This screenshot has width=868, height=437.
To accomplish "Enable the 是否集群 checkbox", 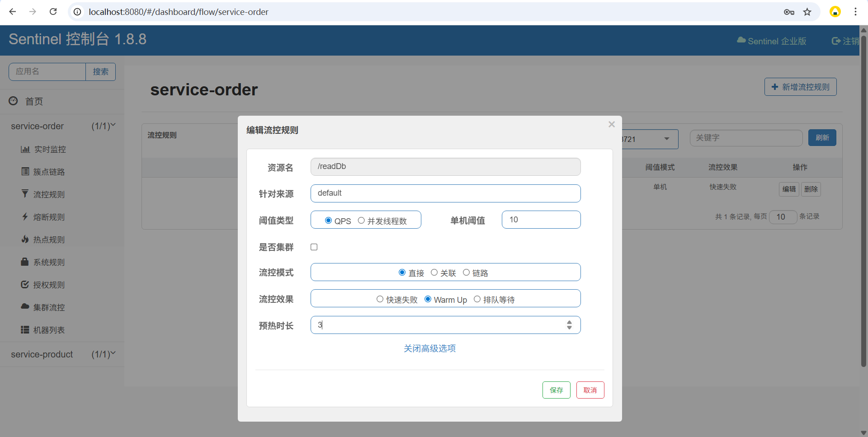I will click(314, 247).
